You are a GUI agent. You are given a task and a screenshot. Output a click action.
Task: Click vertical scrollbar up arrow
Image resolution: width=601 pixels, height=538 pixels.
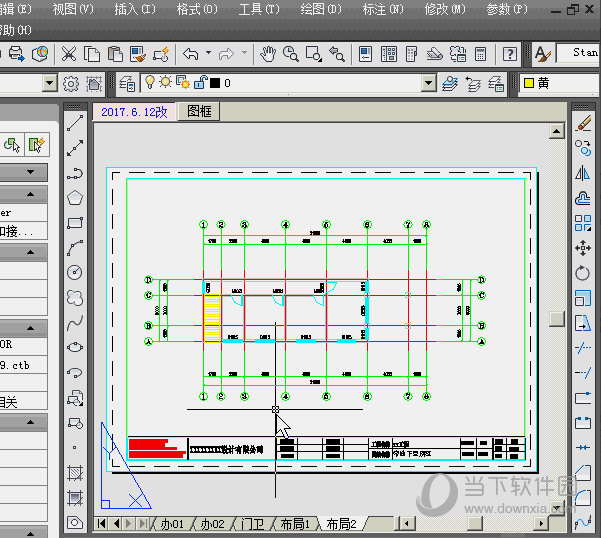coord(556,131)
